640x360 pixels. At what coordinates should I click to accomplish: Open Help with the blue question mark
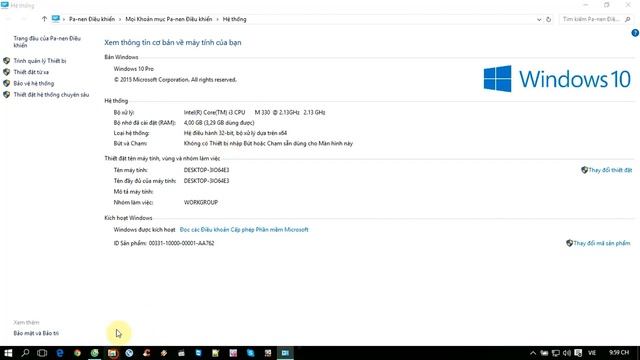pyautogui.click(x=635, y=33)
